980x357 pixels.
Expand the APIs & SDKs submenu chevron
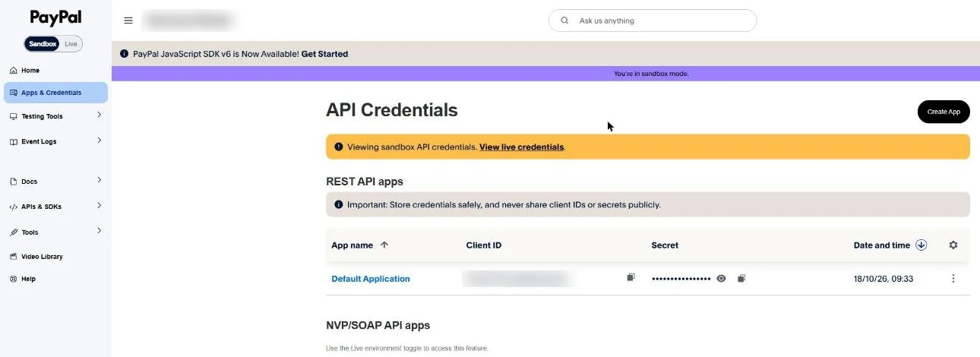tap(100, 206)
